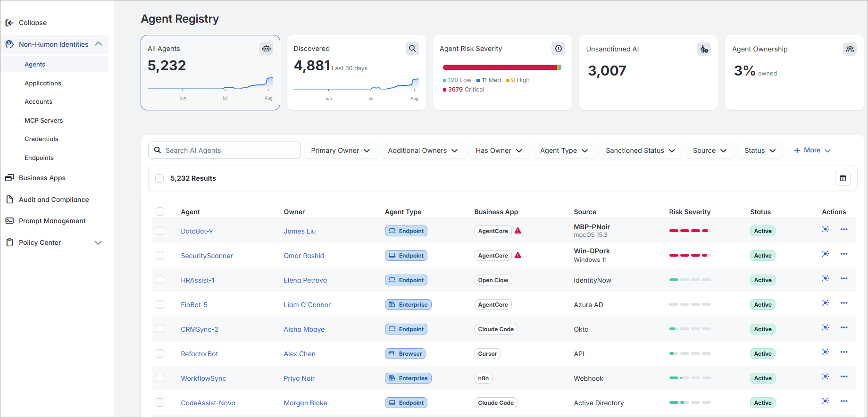Open the Sanctioned Status filter dropdown
Viewport: 868px width, 418px height.
[641, 150]
